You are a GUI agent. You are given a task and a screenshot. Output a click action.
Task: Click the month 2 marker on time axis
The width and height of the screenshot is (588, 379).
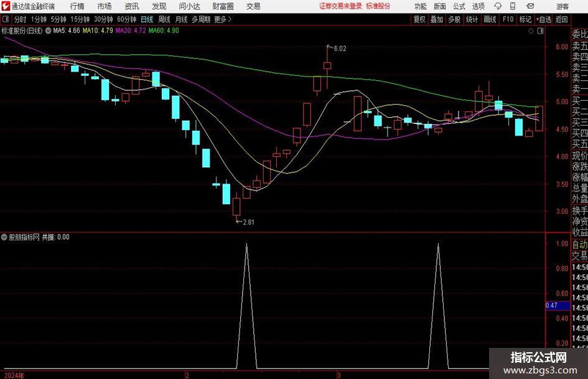(187, 375)
